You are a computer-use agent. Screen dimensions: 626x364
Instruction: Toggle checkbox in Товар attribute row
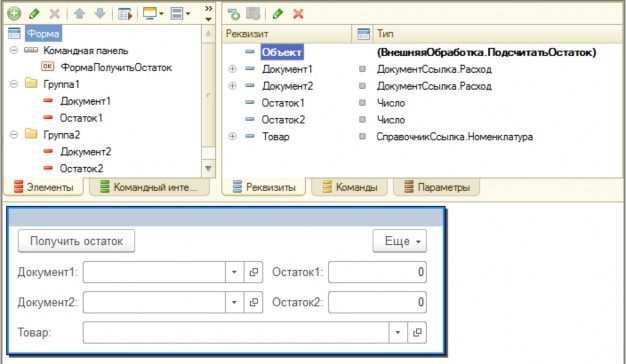coord(362,136)
